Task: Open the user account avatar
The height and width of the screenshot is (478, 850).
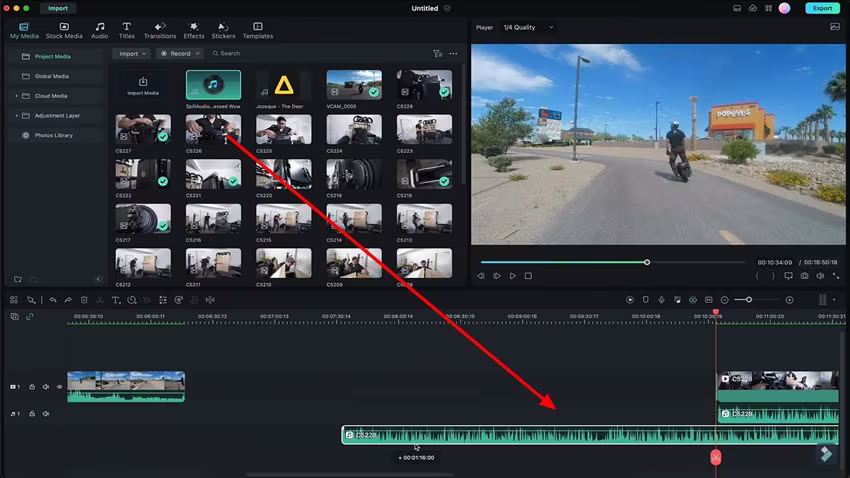Action: (784, 8)
